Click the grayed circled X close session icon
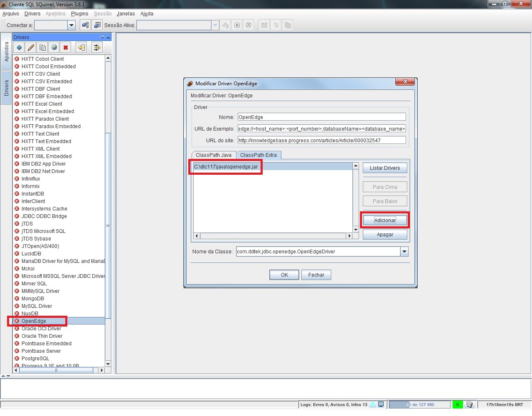This screenshot has width=532, height=416. [x=249, y=25]
